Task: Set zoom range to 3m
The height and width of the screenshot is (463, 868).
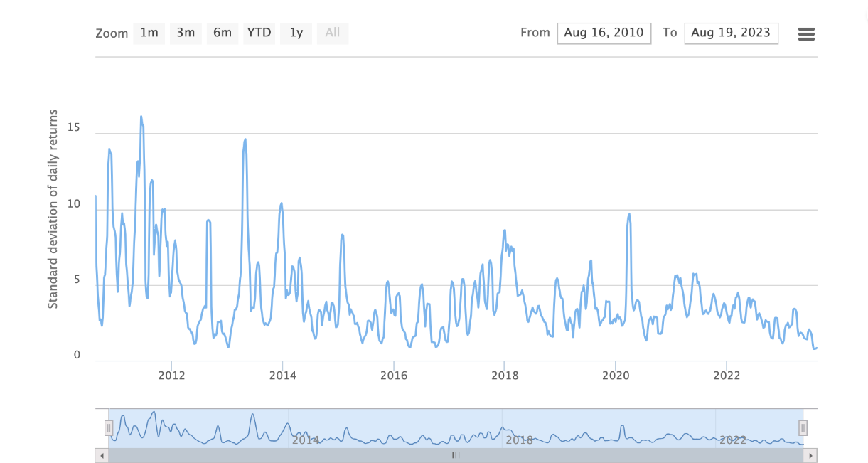Action: point(186,33)
